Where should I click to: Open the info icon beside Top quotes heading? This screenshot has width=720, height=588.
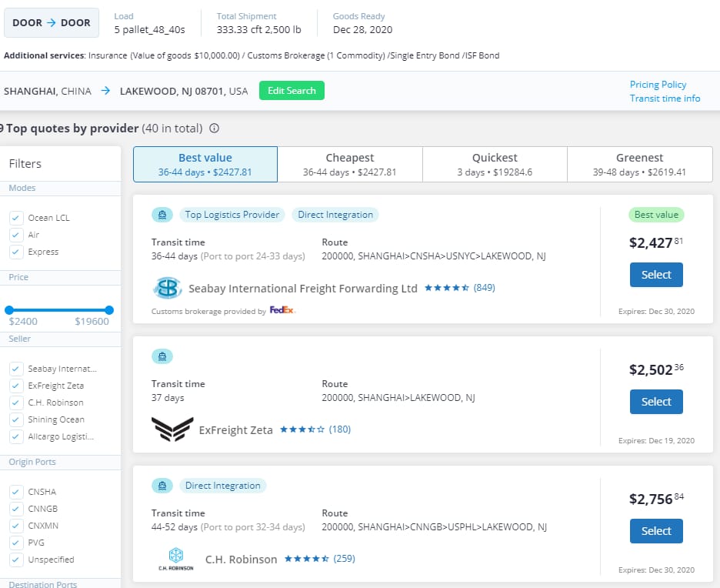click(214, 129)
